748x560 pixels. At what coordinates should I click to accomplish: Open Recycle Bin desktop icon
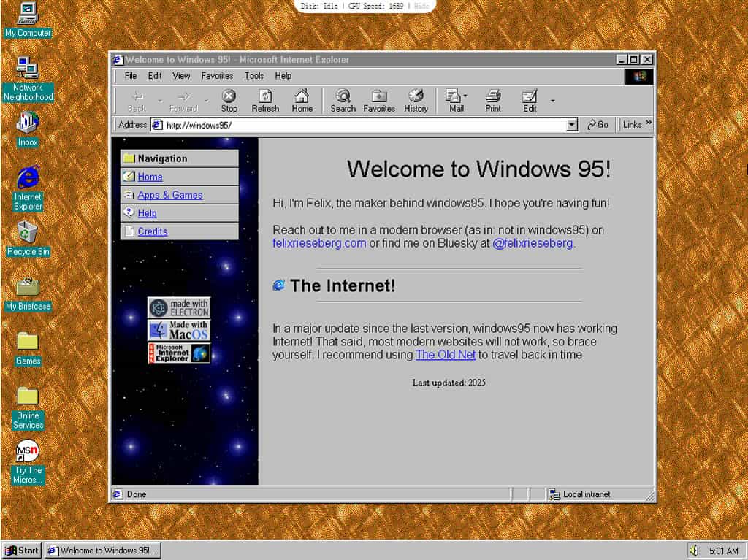click(x=28, y=234)
